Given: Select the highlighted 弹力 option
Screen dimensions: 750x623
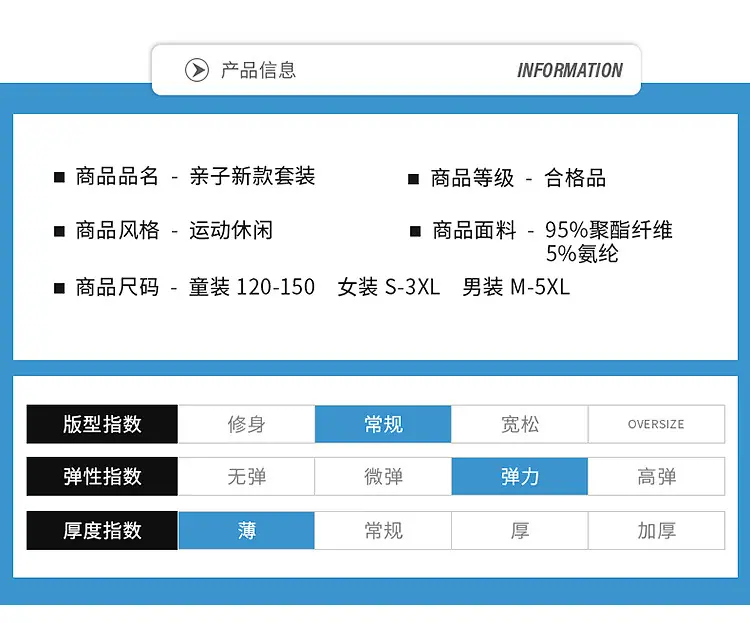Looking at the screenshot, I should (520, 477).
